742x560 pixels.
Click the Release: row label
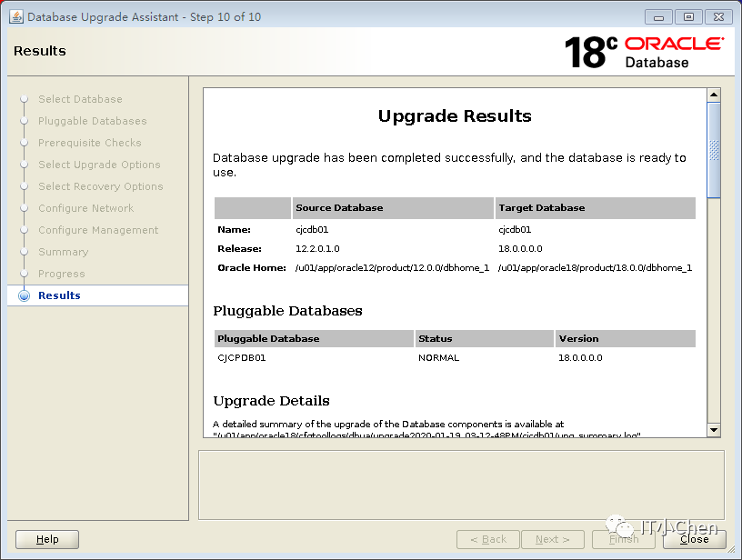pyautogui.click(x=239, y=249)
